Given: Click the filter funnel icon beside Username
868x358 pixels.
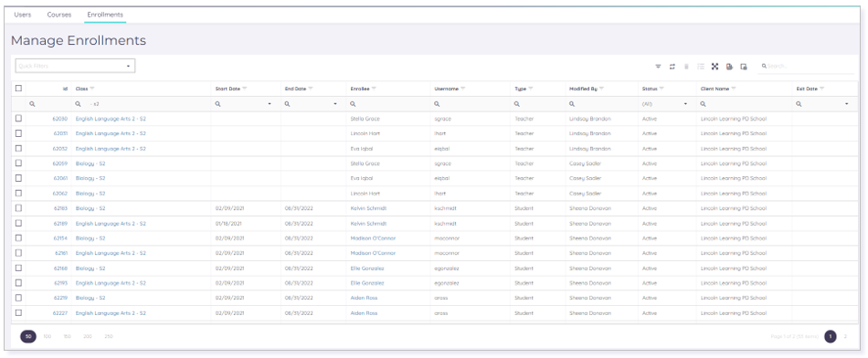Looking at the screenshot, I should [463, 89].
